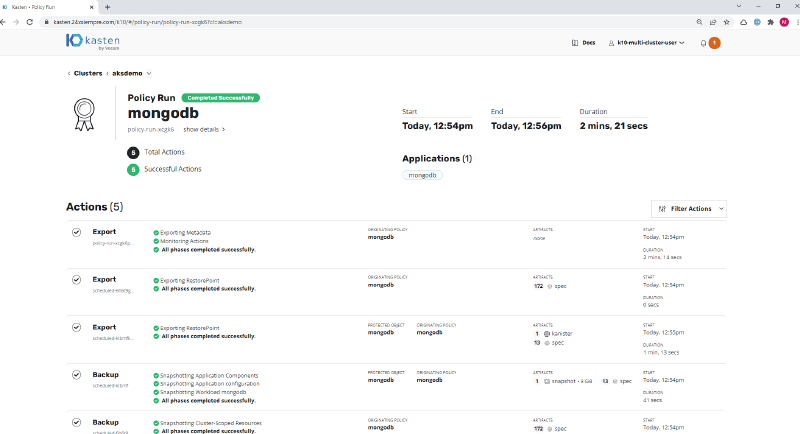Image resolution: width=800 pixels, height=434 pixels.
Task: Open browser profile avatar N
Action: (784, 22)
